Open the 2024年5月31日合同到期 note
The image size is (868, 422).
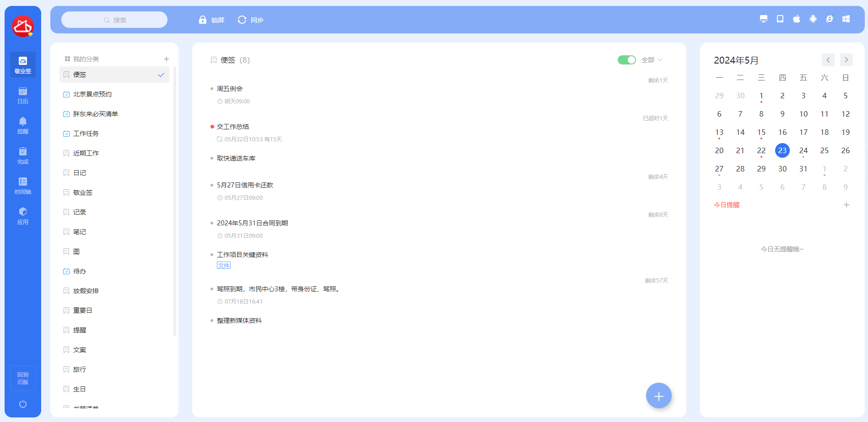click(252, 223)
